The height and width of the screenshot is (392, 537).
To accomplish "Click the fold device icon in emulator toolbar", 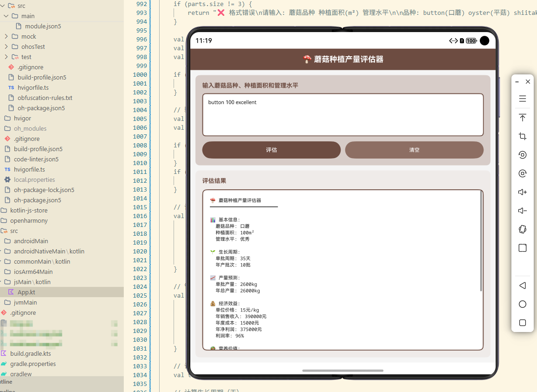I will pos(522,229).
